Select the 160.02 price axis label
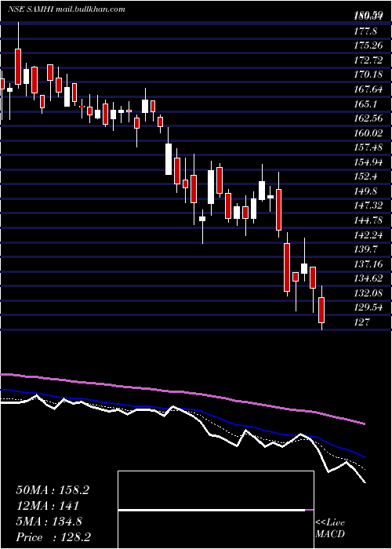The image size is (392, 549). point(368,133)
